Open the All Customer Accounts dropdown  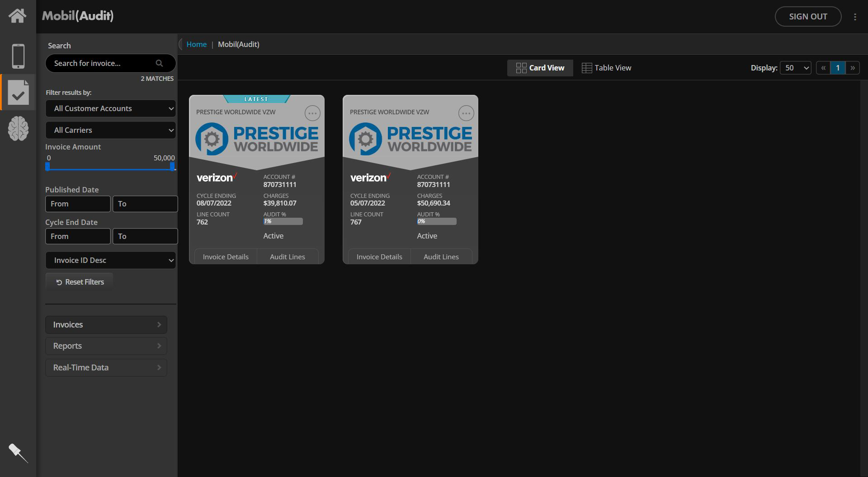[x=111, y=108]
